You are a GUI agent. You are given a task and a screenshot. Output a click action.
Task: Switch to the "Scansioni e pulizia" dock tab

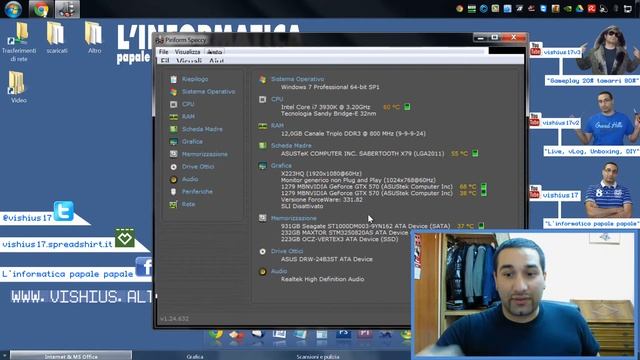point(318,356)
